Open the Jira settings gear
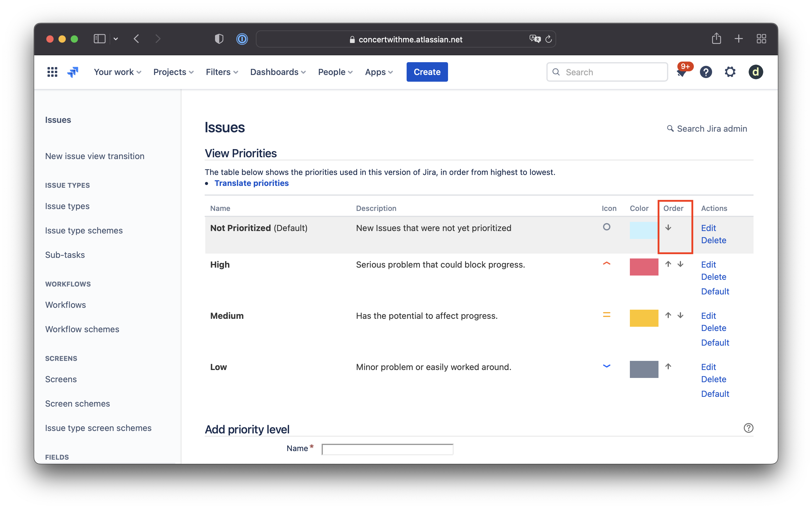812x509 pixels. click(730, 72)
